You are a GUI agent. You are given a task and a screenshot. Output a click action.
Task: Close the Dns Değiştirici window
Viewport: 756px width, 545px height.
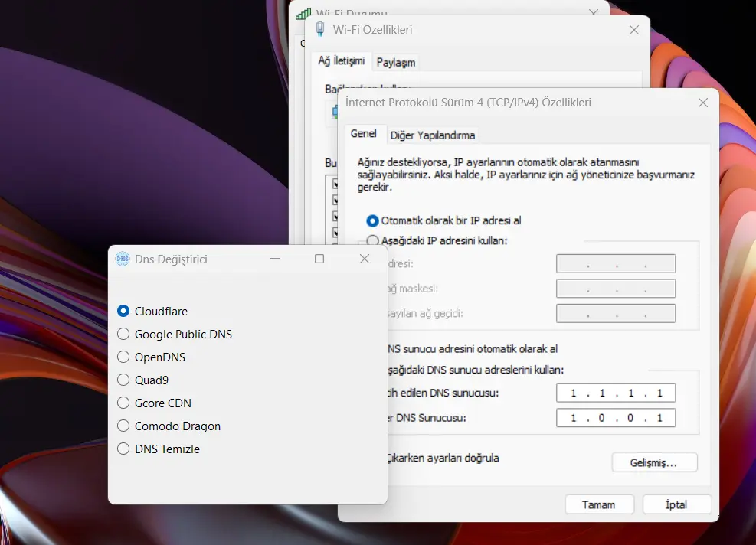coord(365,259)
